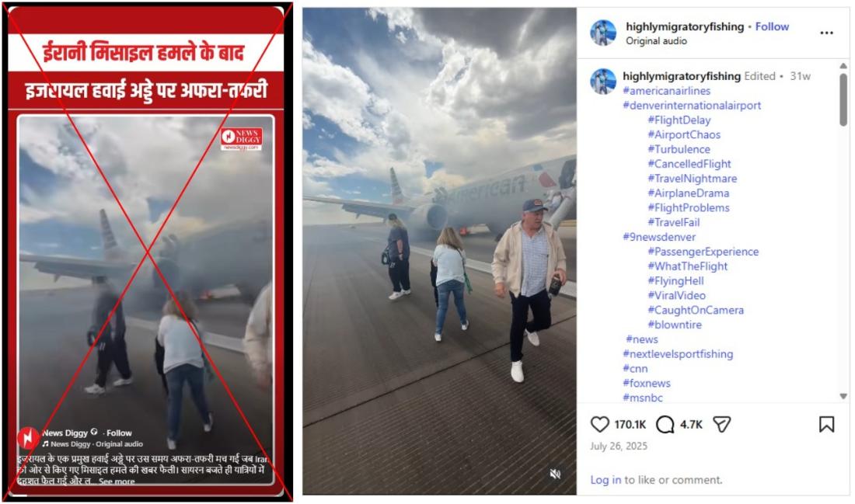Follow highlymigratoryfishing account
Viewport: 855px width, 504px height.
[x=772, y=26]
